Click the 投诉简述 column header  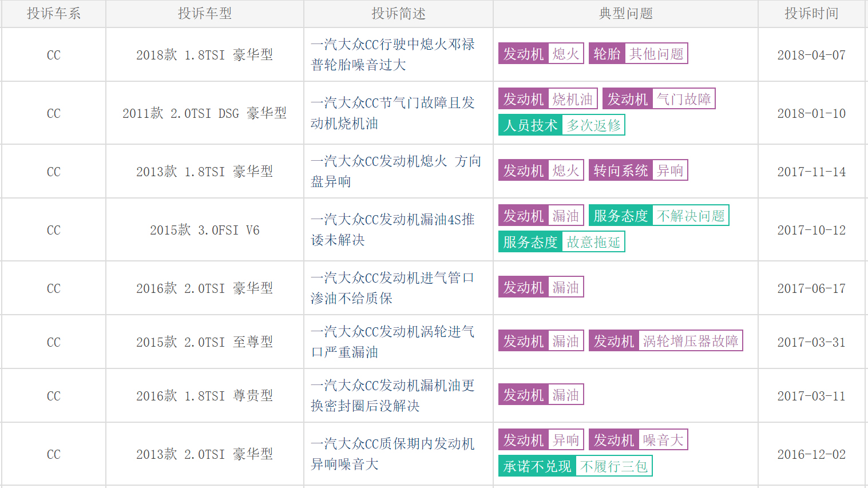pyautogui.click(x=398, y=14)
